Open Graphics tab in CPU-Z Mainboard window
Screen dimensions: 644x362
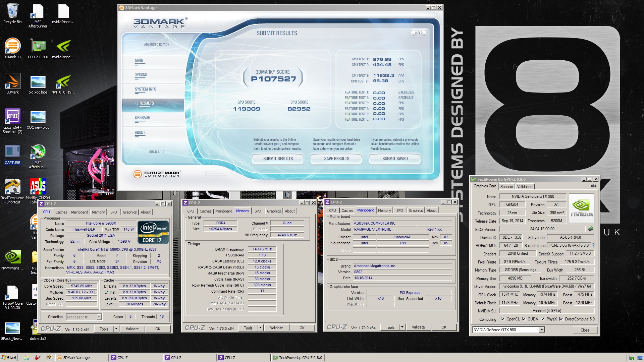click(416, 210)
